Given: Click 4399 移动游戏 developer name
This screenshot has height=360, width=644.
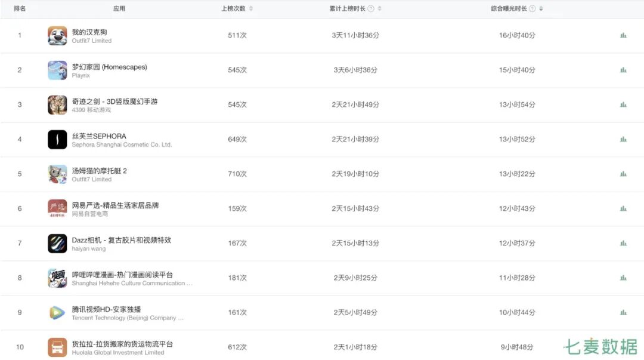Looking at the screenshot, I should pyautogui.click(x=91, y=110).
